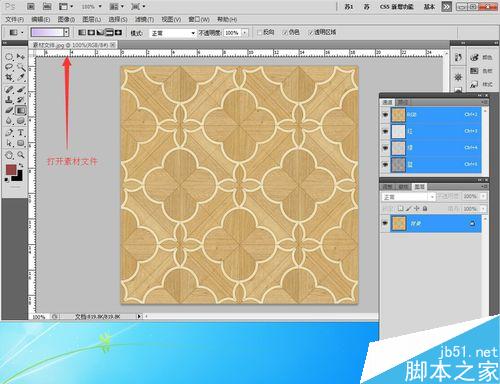
Task: Launch Bridge from application bar
Action: pos(31,6)
